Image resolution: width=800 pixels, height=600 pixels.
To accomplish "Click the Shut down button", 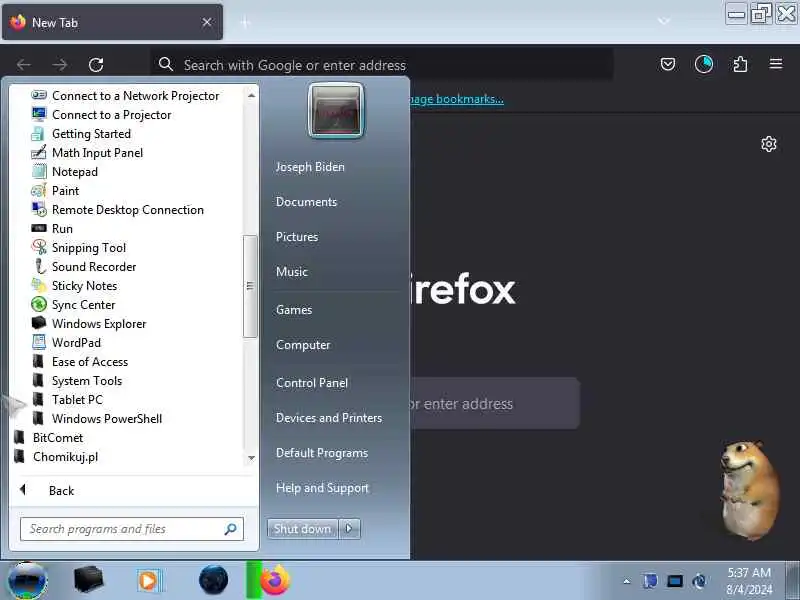I will click(x=303, y=529).
